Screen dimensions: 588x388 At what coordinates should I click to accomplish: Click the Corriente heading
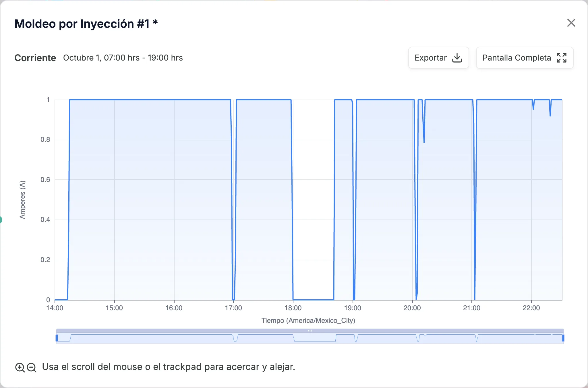[x=35, y=58]
